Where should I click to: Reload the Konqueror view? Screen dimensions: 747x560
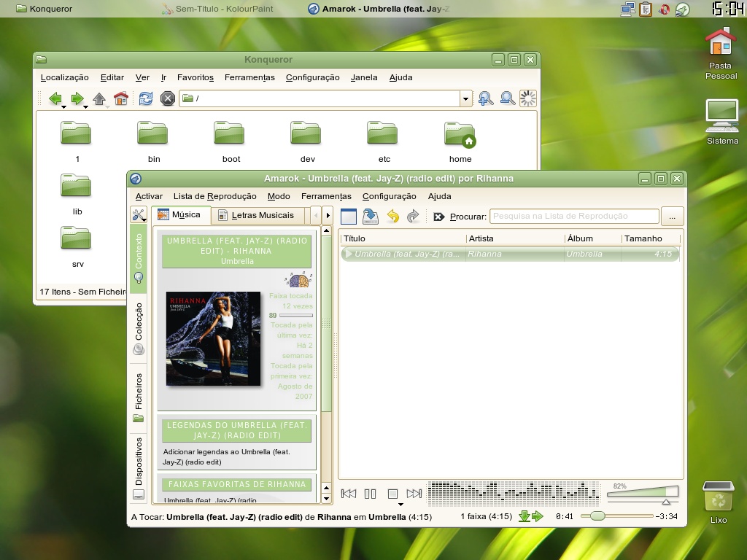(146, 98)
